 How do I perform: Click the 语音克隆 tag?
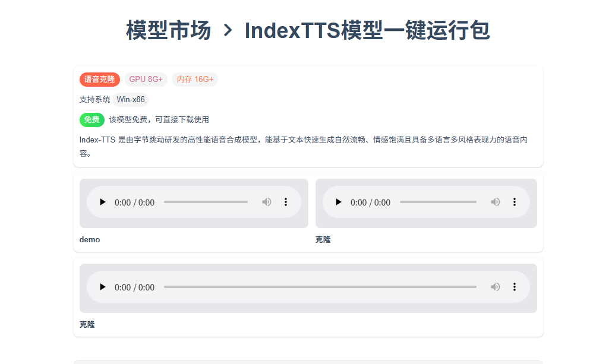click(99, 79)
